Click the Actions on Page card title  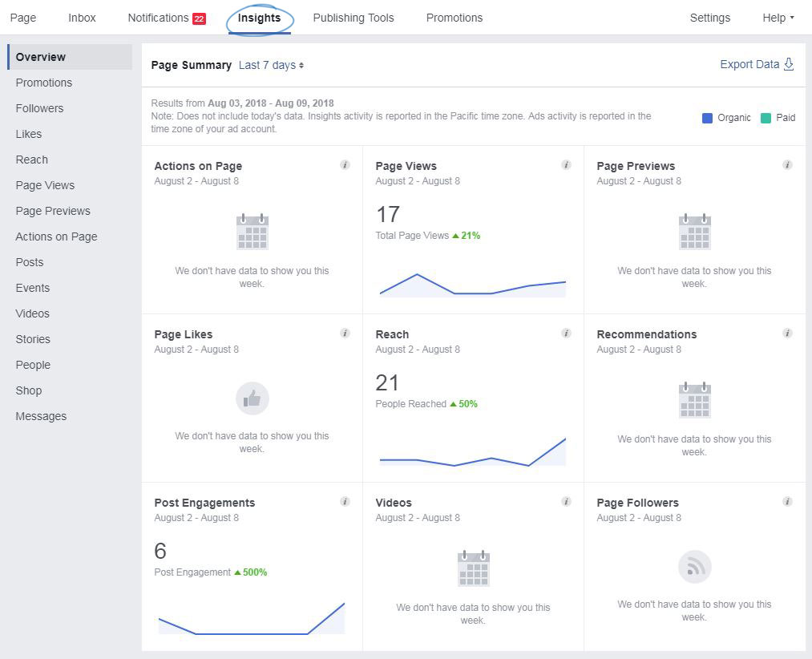(198, 166)
